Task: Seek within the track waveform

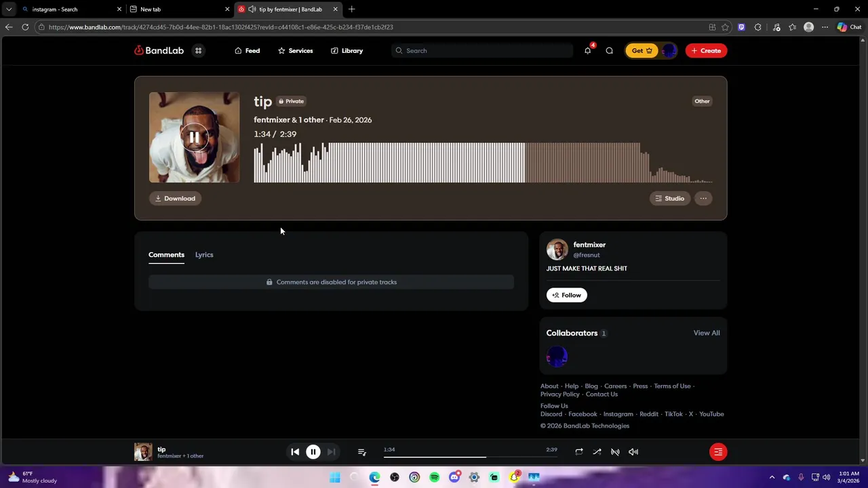Action: (483, 163)
